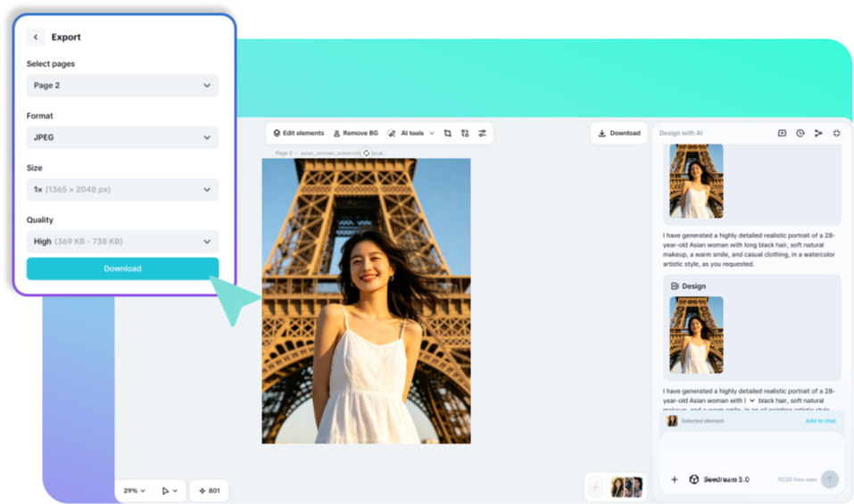Open the pointer tool dropdown
The width and height of the screenshot is (854, 504).
tap(170, 491)
